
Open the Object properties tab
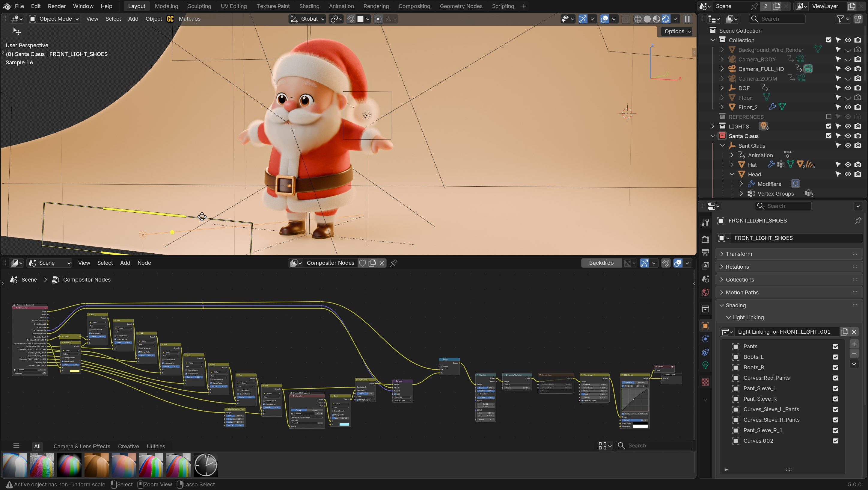pos(705,326)
